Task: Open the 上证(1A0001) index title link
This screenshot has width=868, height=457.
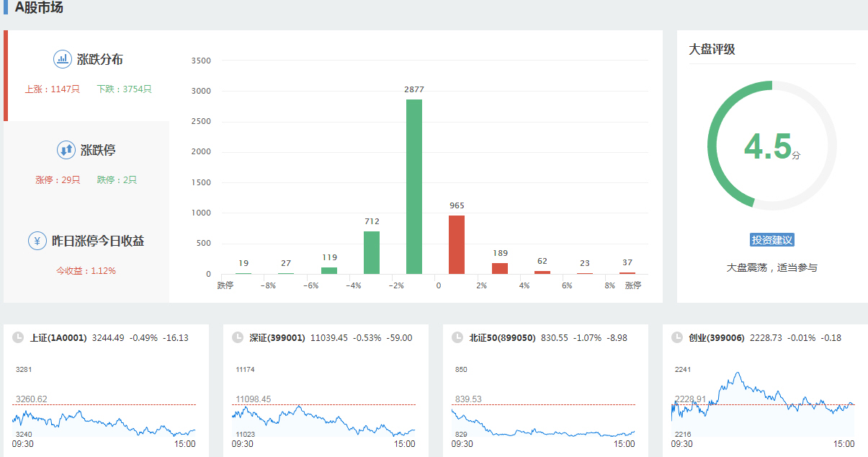Action: point(58,337)
